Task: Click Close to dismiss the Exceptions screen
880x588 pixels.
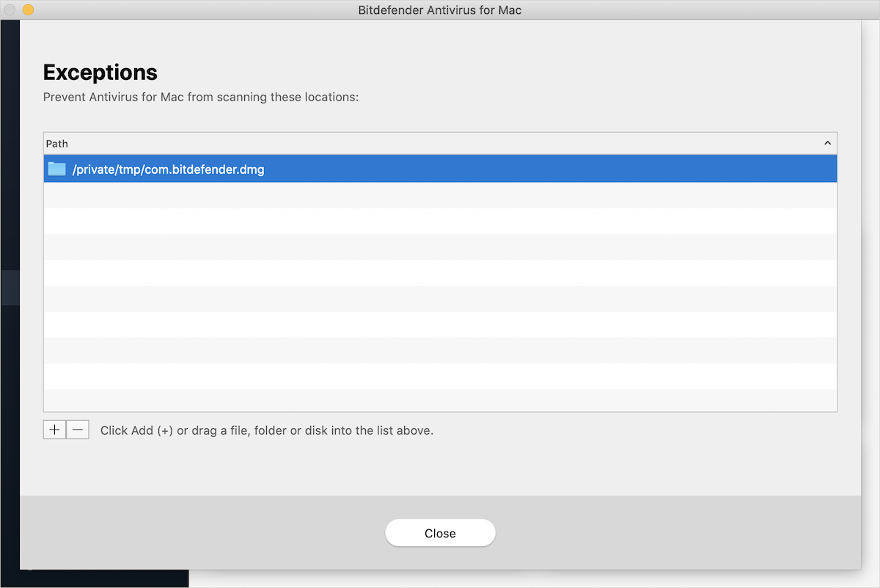Action: [x=440, y=533]
